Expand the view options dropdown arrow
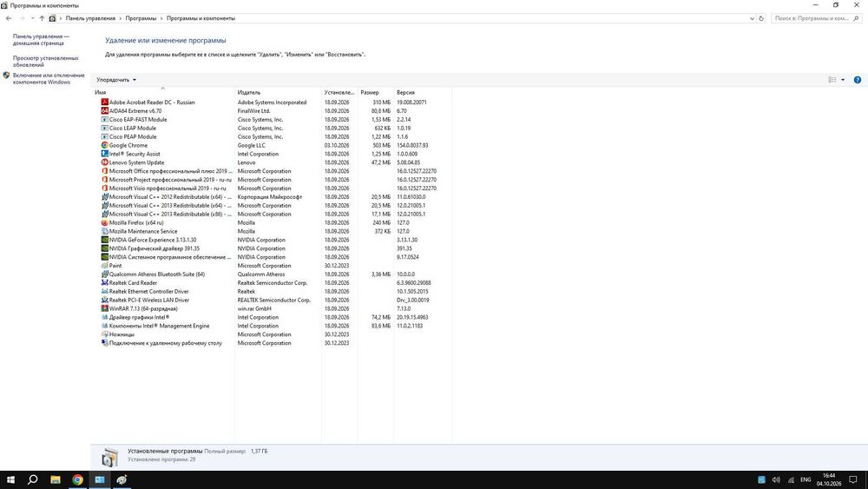This screenshot has height=489, width=868. (x=843, y=80)
